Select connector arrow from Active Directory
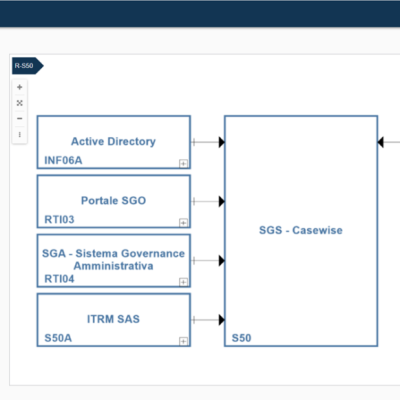Image resolution: width=400 pixels, height=400 pixels. coord(208,142)
